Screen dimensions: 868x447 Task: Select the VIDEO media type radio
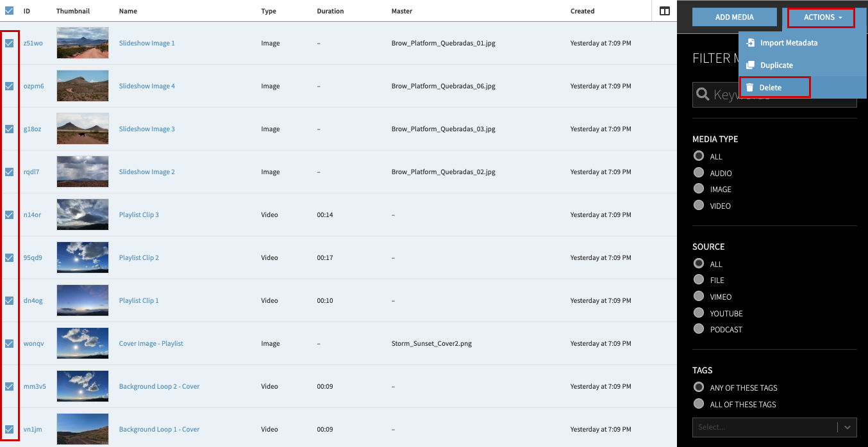click(x=699, y=206)
